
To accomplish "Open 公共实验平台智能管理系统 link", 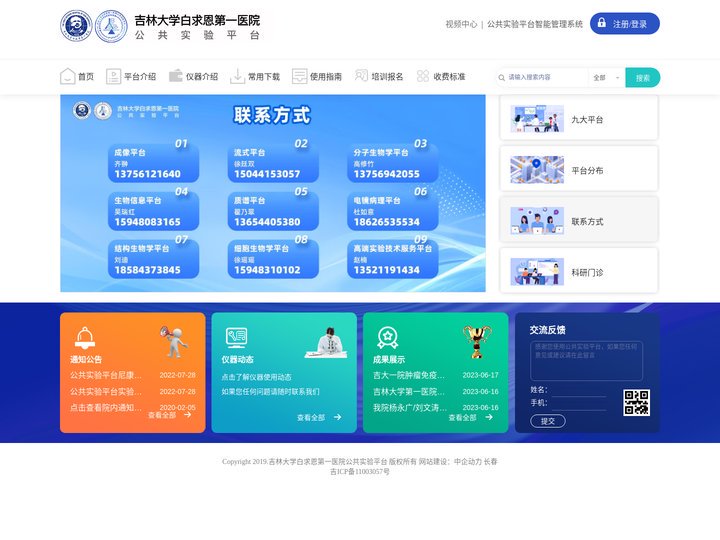I will point(534,24).
